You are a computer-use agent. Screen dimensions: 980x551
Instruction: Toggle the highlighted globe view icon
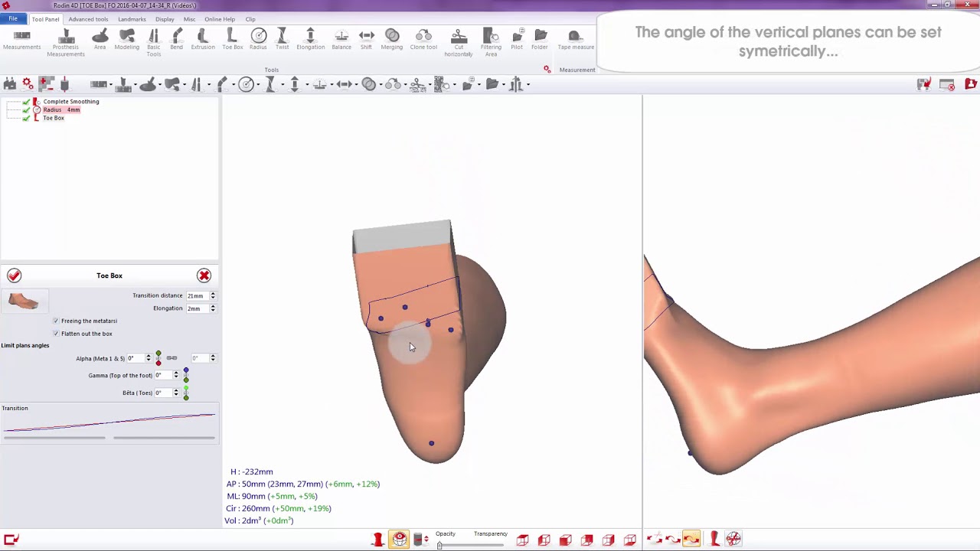pyautogui.click(x=400, y=540)
